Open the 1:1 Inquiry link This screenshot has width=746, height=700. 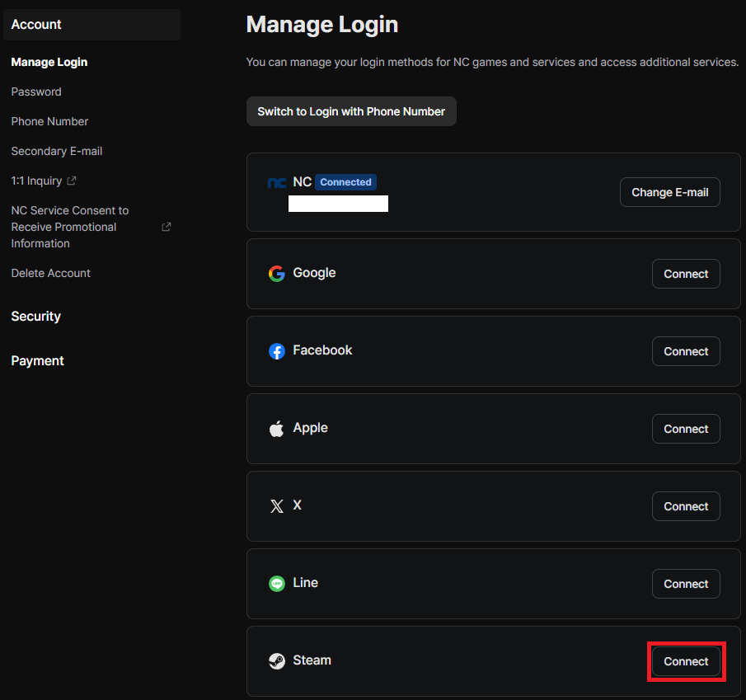[x=36, y=181]
